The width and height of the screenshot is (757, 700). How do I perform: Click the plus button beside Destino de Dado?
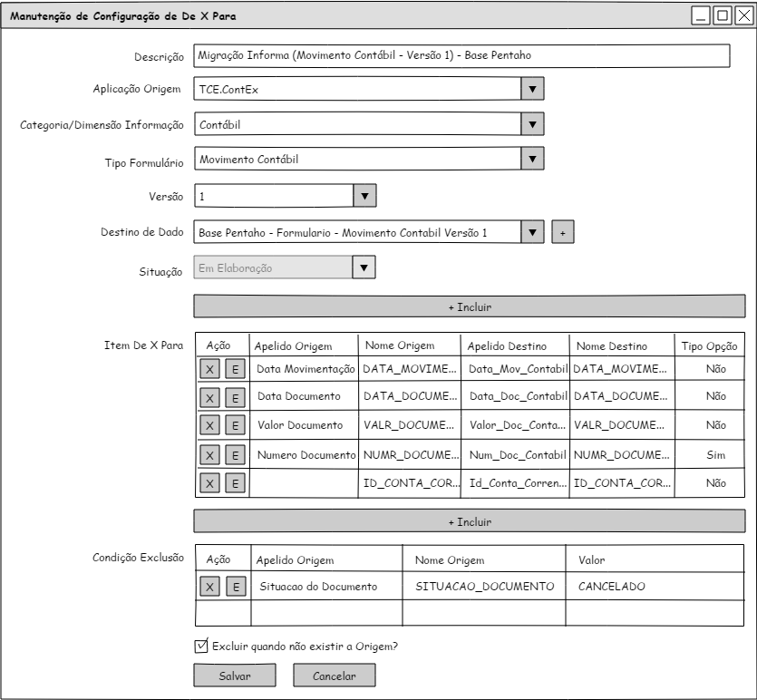tap(562, 233)
